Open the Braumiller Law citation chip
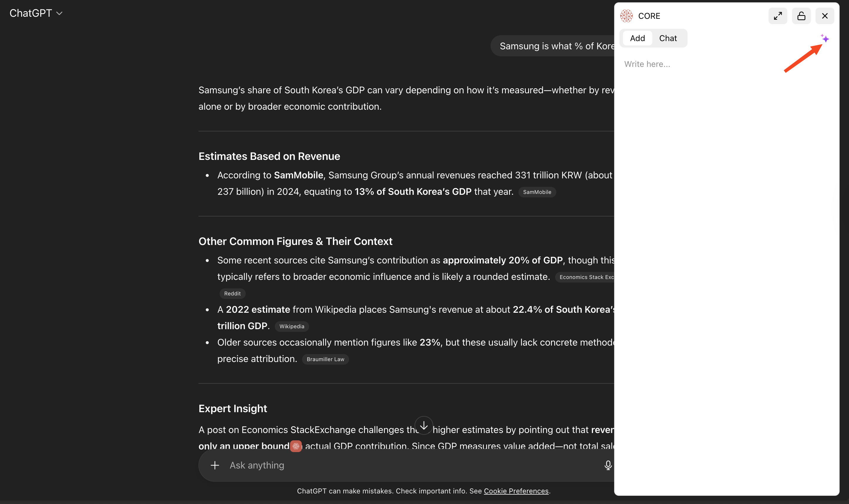The width and height of the screenshot is (849, 504). pos(325,359)
